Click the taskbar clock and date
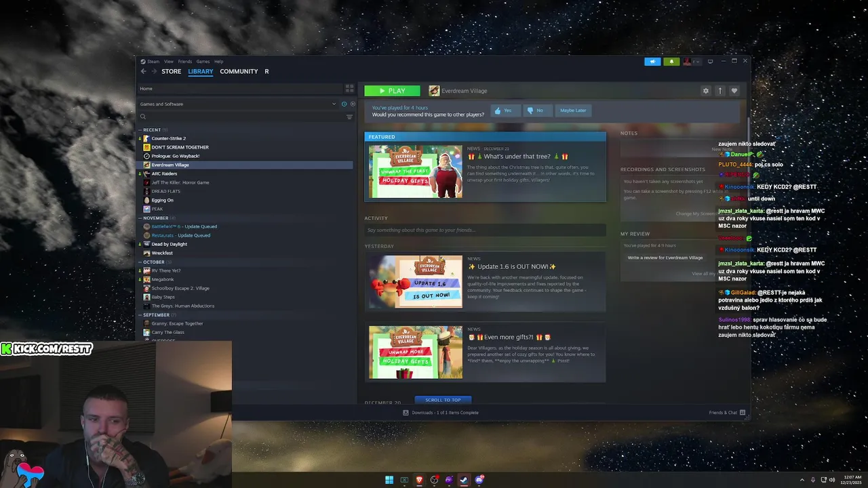This screenshot has height=488, width=868. coord(851,480)
